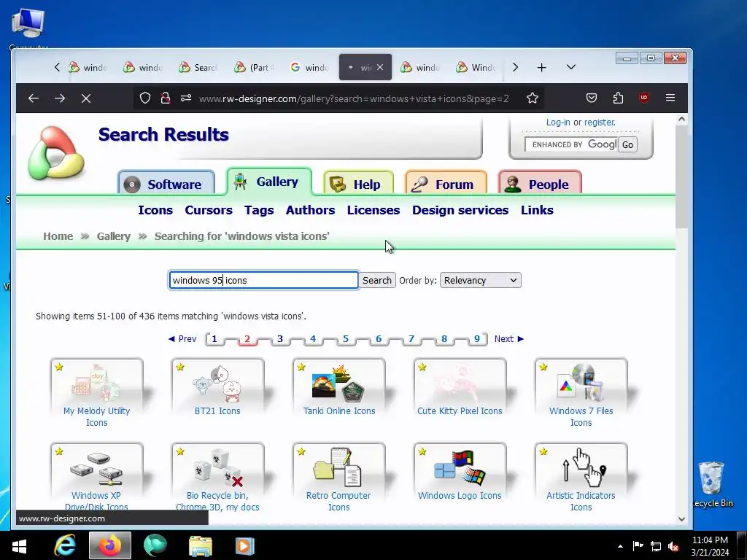Stop loading the page
This screenshot has width=747, height=560.
[x=86, y=98]
